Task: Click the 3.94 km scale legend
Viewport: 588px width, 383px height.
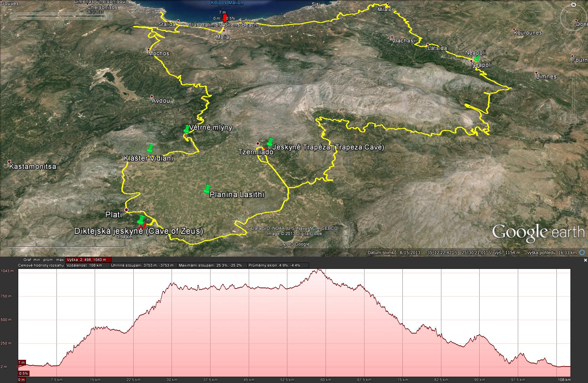Action: tap(124, 237)
